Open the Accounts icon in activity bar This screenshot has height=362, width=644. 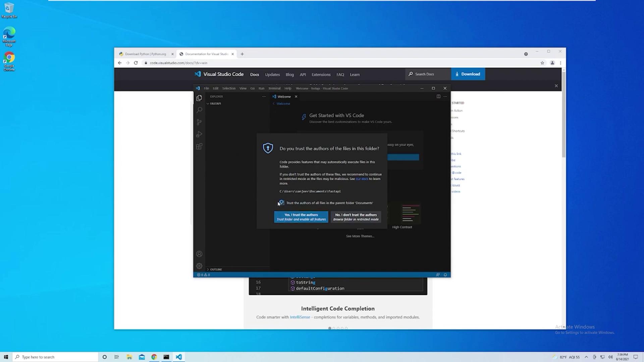pos(199,254)
